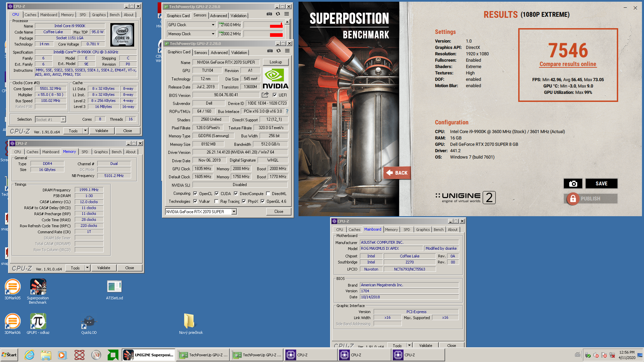Open Nový priečinok folder on desktop
Viewport: 644px width, 362px height.
191,324
